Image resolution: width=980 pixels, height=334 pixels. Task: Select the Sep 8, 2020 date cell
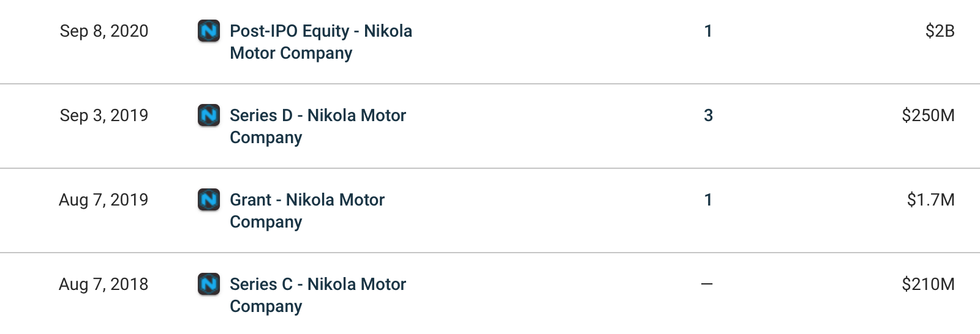tap(104, 31)
